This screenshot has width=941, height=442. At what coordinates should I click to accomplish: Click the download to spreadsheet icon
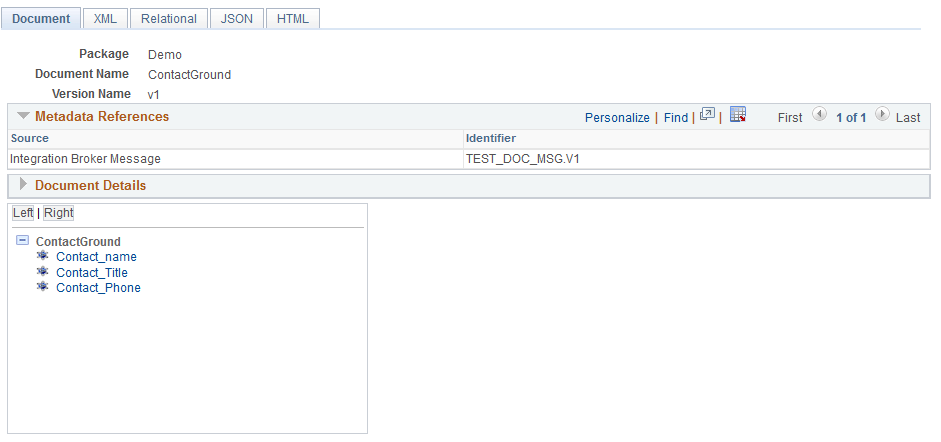738,116
